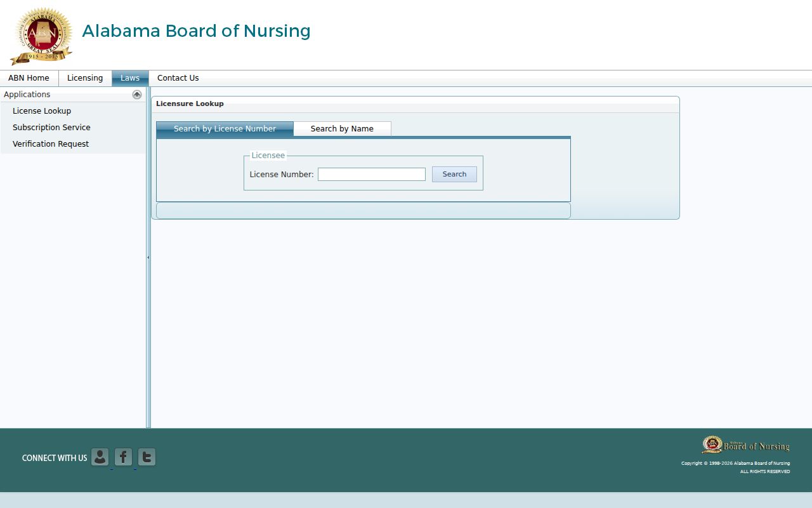Click the Applications panel header text
Image resolution: width=812 pixels, height=508 pixels.
tap(27, 95)
